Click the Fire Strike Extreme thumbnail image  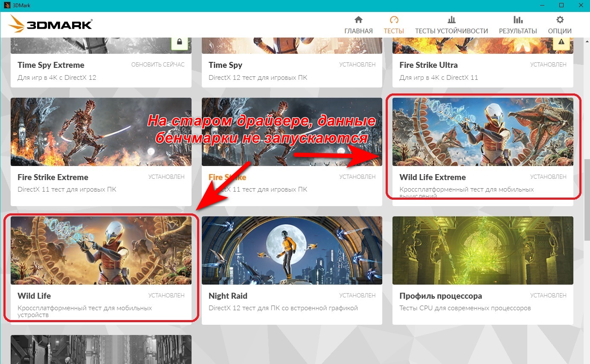[101, 132]
